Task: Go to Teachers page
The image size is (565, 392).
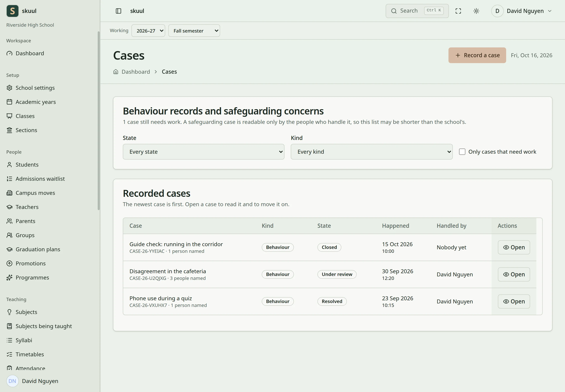Action: (22, 207)
